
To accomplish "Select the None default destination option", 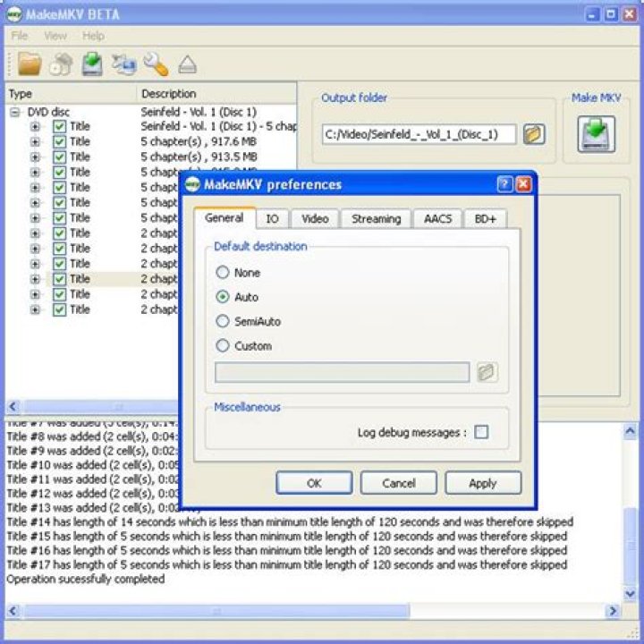I will pyautogui.click(x=223, y=272).
